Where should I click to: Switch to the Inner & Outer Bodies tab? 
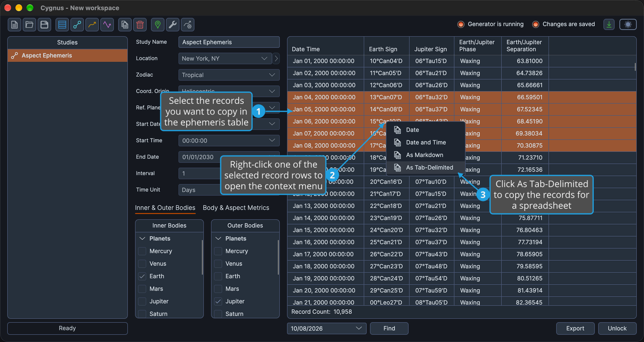click(x=165, y=208)
